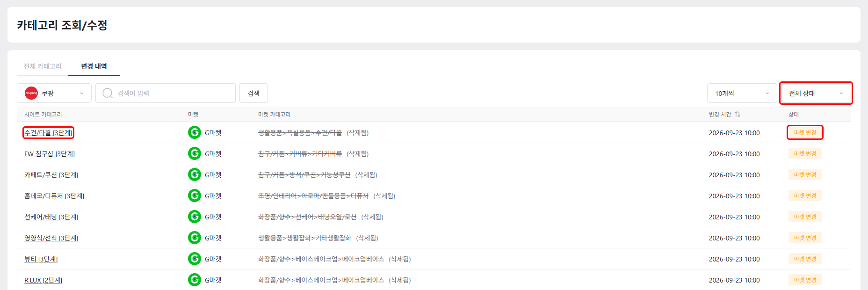Select 조명/인테리어>아로마/캔들용품>디퓨저 market category
The image size is (868, 290).
[313, 196]
